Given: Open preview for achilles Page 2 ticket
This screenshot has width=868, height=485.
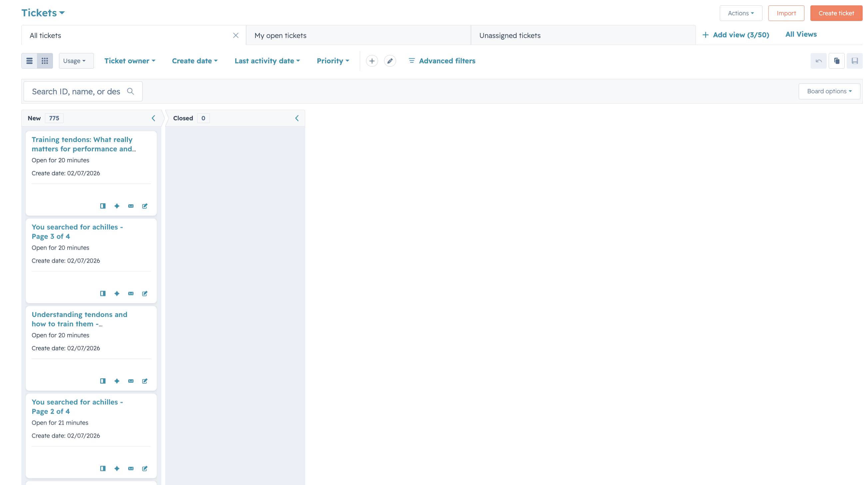Looking at the screenshot, I should [x=103, y=468].
